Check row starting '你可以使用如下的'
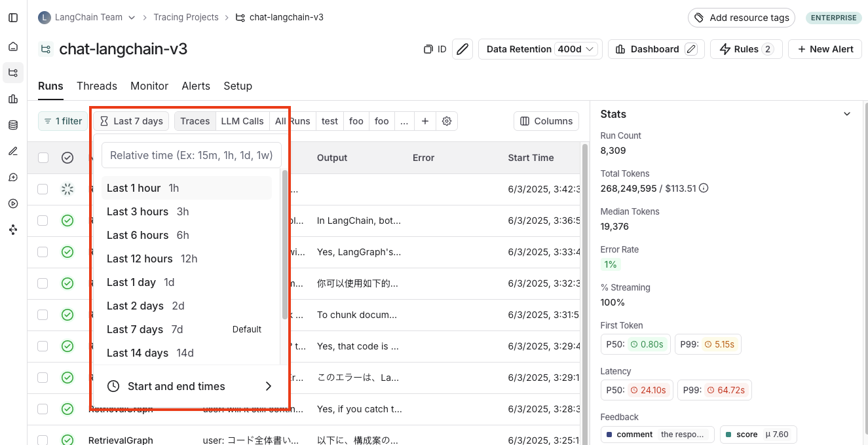The width and height of the screenshot is (868, 445). (x=43, y=283)
